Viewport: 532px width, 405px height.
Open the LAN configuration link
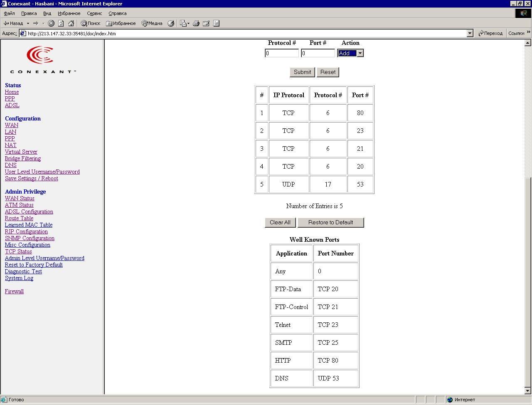pyautogui.click(x=11, y=132)
